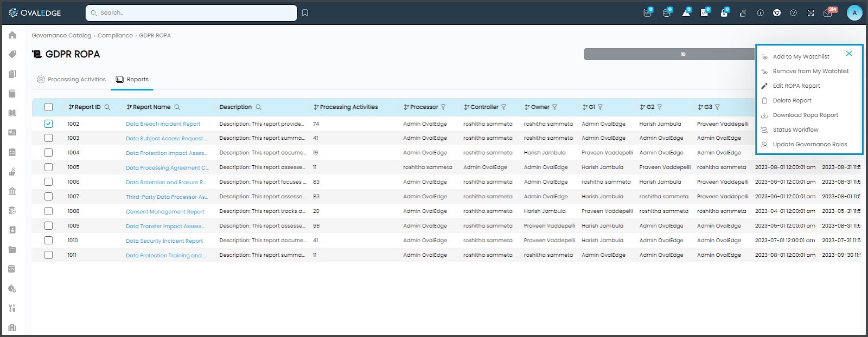Open the folder icon in sidebar
868x337 pixels.
12,250
